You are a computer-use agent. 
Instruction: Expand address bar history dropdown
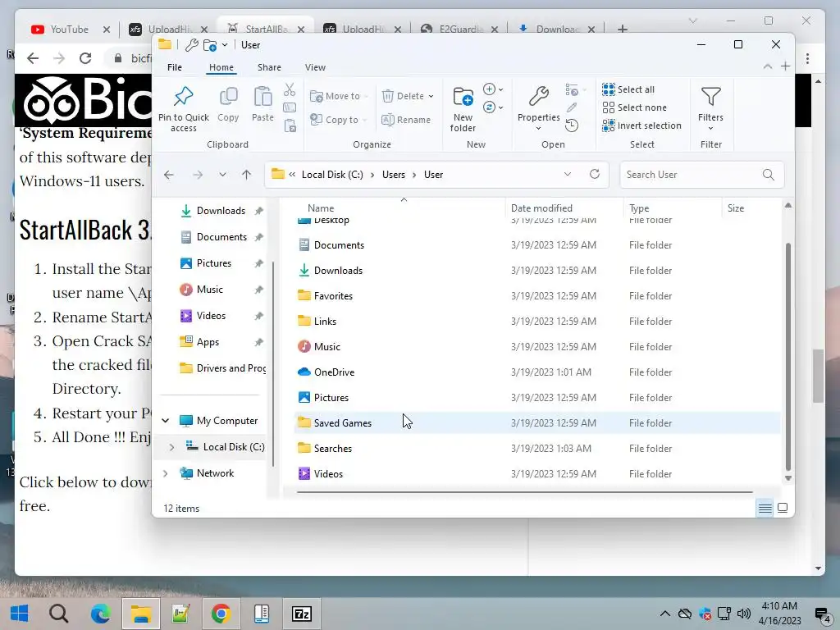(568, 174)
